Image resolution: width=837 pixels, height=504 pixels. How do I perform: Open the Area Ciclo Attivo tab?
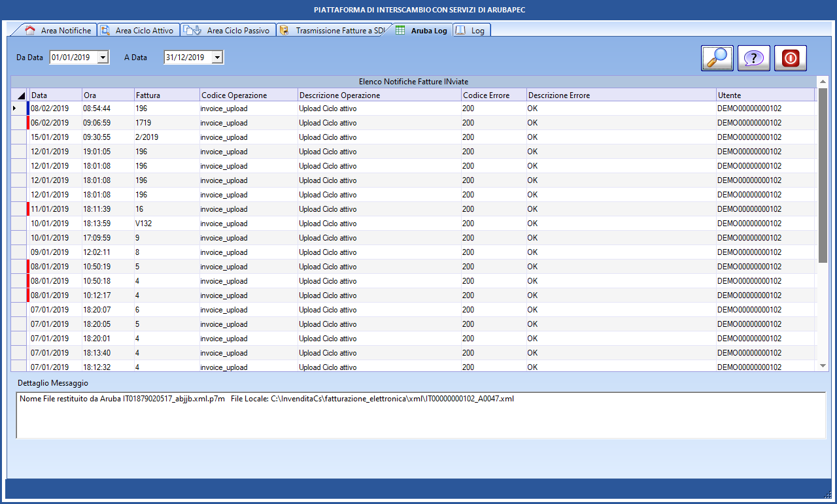pos(139,31)
